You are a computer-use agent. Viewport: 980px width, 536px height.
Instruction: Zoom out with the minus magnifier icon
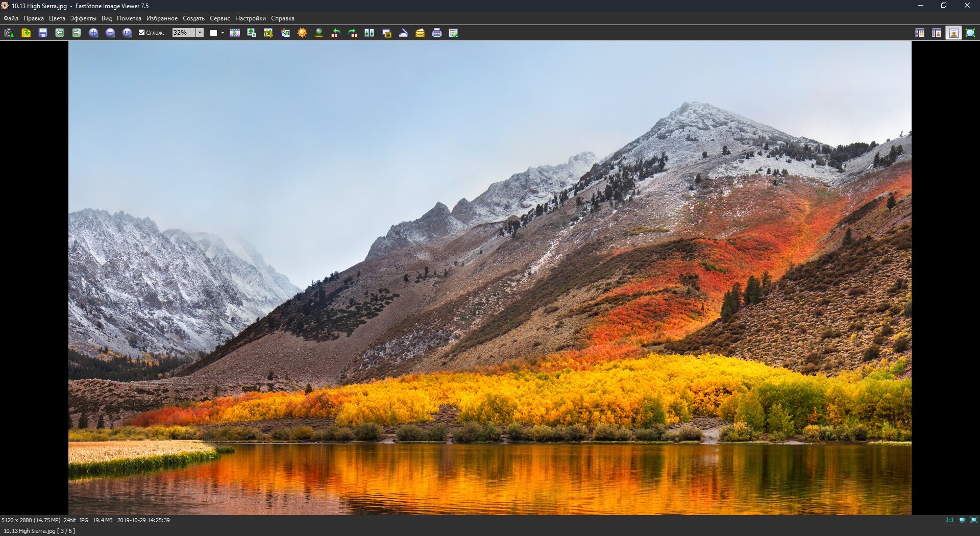pyautogui.click(x=110, y=33)
